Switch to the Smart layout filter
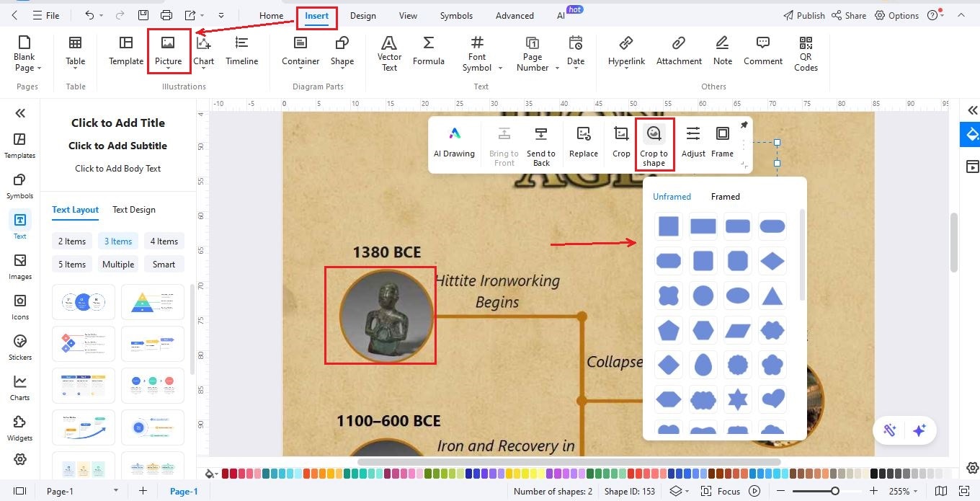Viewport: 980px width, 501px height. tap(164, 264)
